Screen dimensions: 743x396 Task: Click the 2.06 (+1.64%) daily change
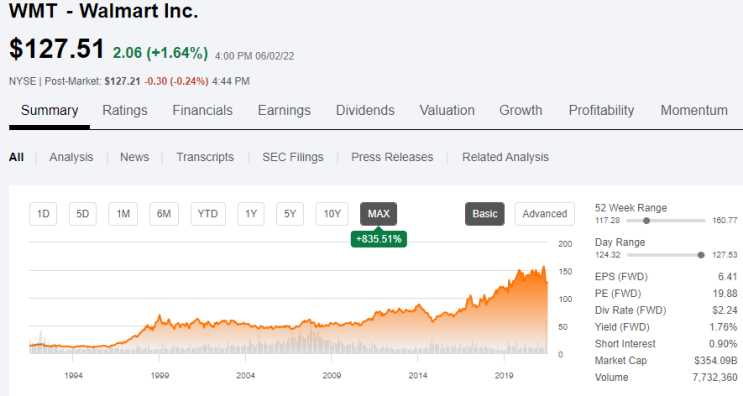[160, 53]
